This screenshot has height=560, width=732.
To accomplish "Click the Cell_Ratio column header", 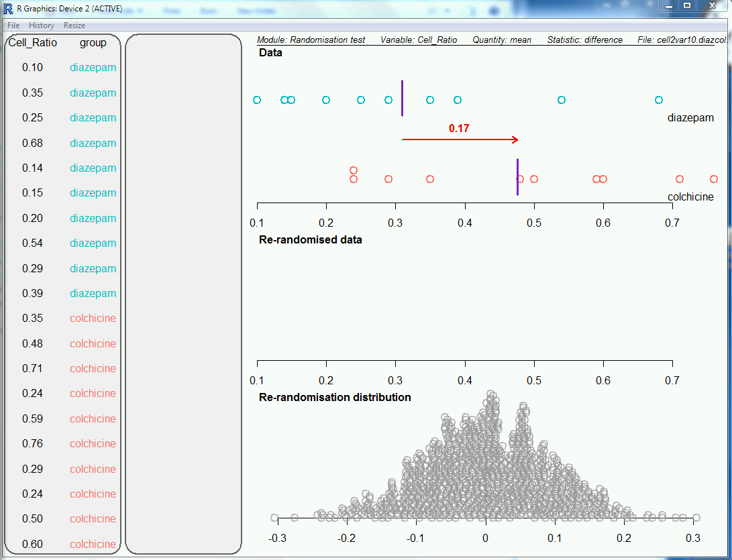I will (33, 43).
